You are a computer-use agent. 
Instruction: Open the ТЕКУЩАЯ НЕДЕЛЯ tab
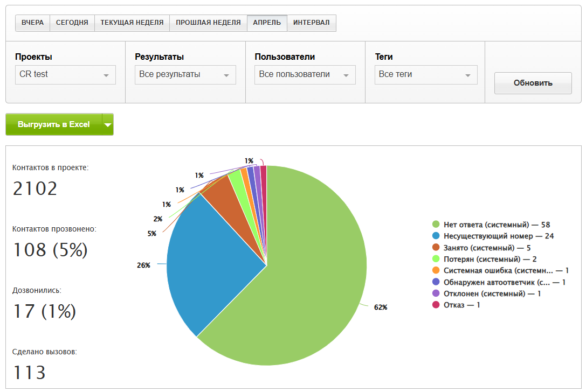click(132, 23)
